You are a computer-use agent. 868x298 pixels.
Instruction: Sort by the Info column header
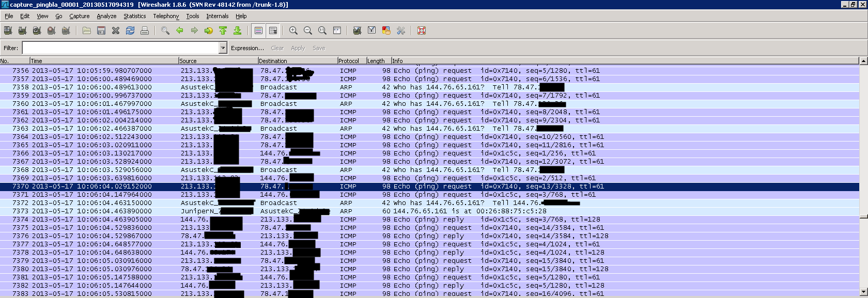[625, 61]
